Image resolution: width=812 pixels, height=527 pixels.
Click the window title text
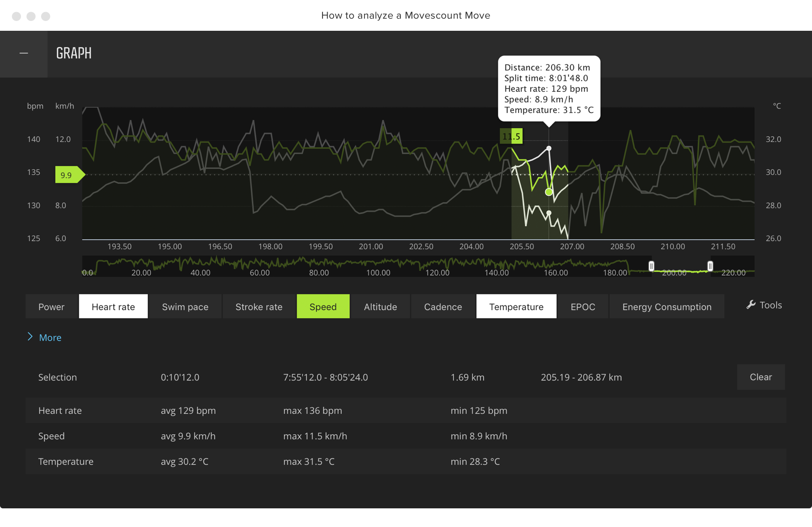pos(406,15)
